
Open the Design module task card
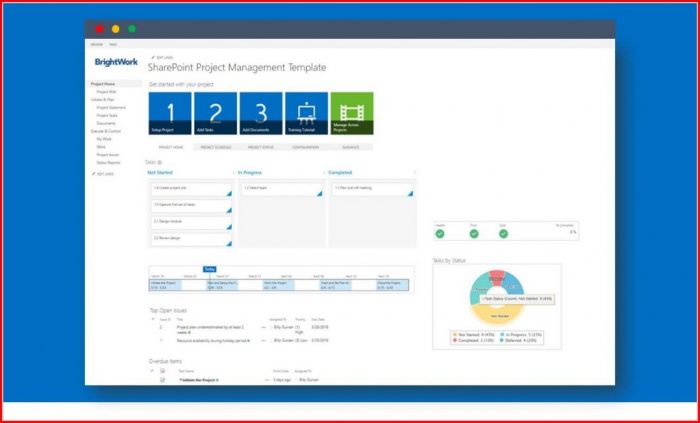tap(191, 223)
